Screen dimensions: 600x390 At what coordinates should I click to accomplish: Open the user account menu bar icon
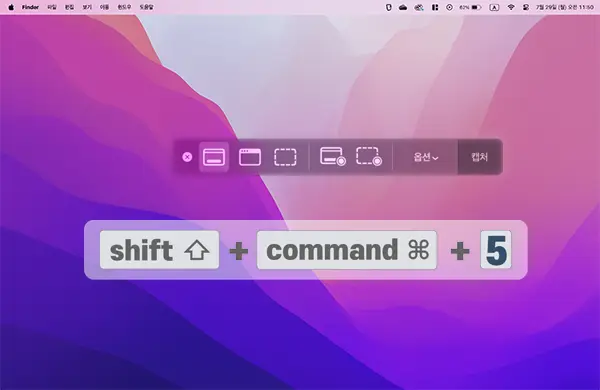coord(526,7)
